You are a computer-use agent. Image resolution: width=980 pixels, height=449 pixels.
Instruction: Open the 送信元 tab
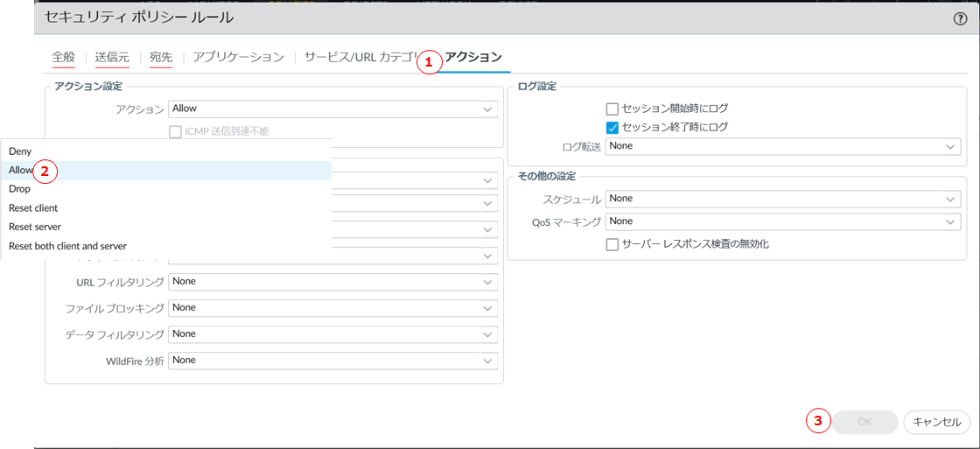click(112, 57)
